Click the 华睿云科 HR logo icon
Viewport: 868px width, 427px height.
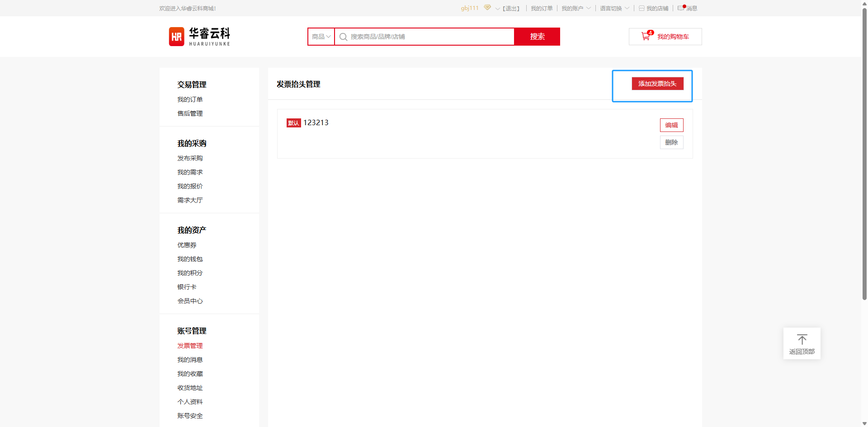tap(176, 37)
